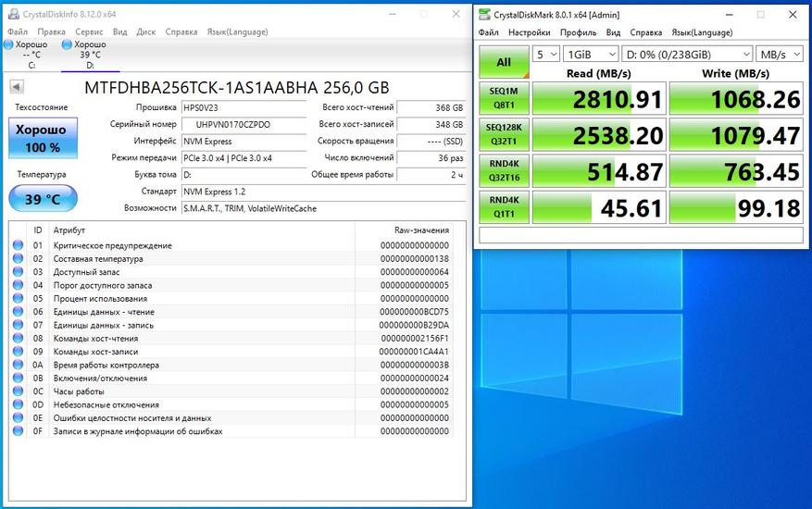Click the status circle for attribute 0F
This screenshot has height=509, width=812.
18,431
